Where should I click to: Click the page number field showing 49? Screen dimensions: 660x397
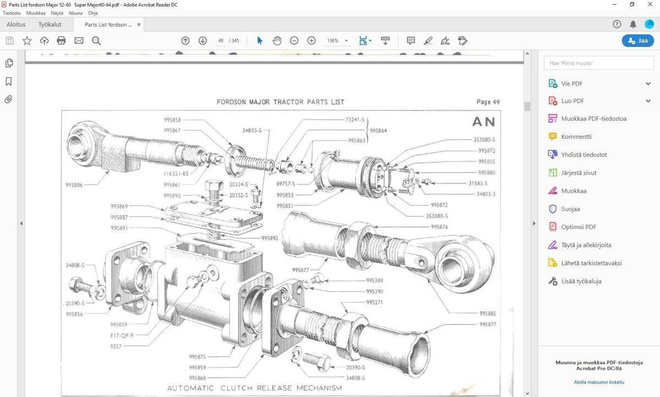pyautogui.click(x=221, y=41)
